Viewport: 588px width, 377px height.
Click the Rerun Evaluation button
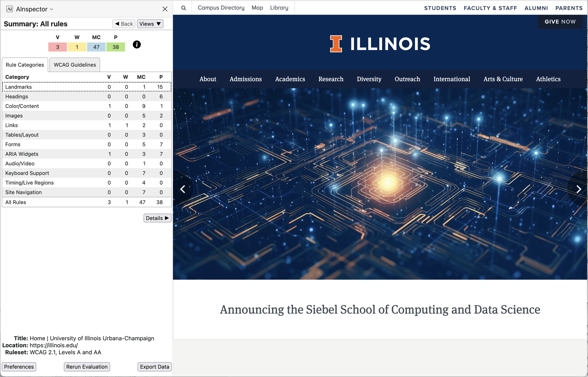(x=86, y=367)
